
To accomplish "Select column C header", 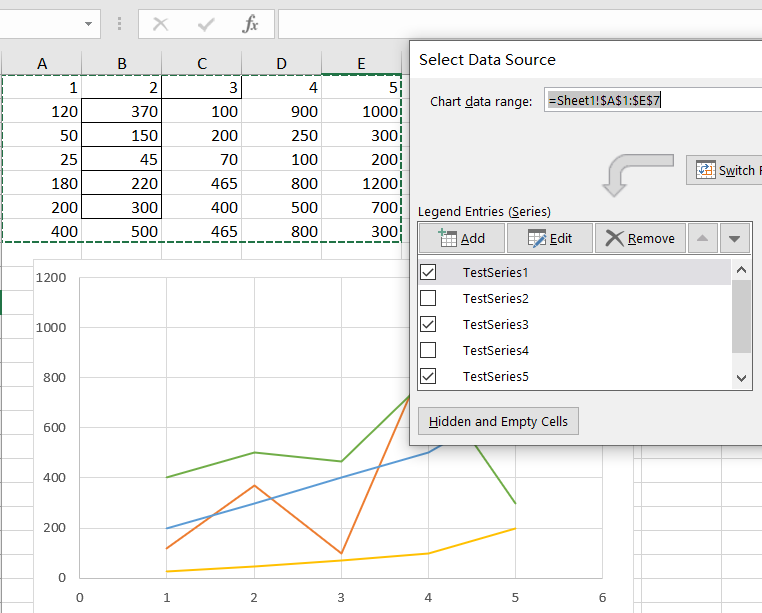I will point(202,64).
